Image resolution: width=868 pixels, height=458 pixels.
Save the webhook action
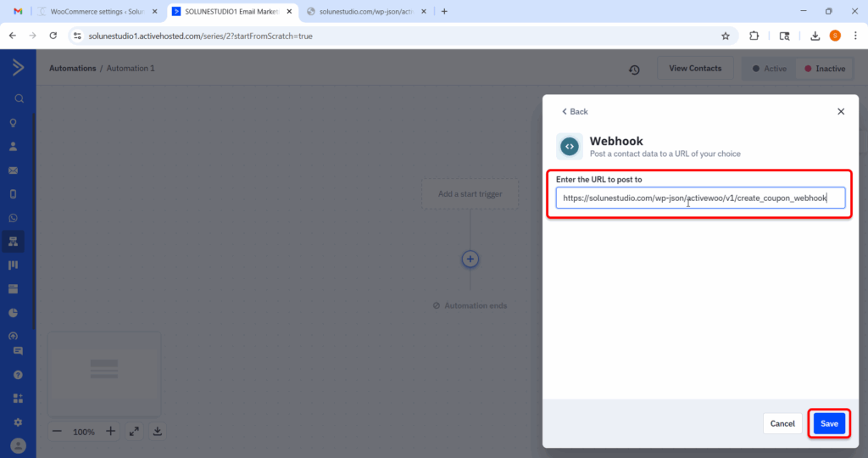829,424
